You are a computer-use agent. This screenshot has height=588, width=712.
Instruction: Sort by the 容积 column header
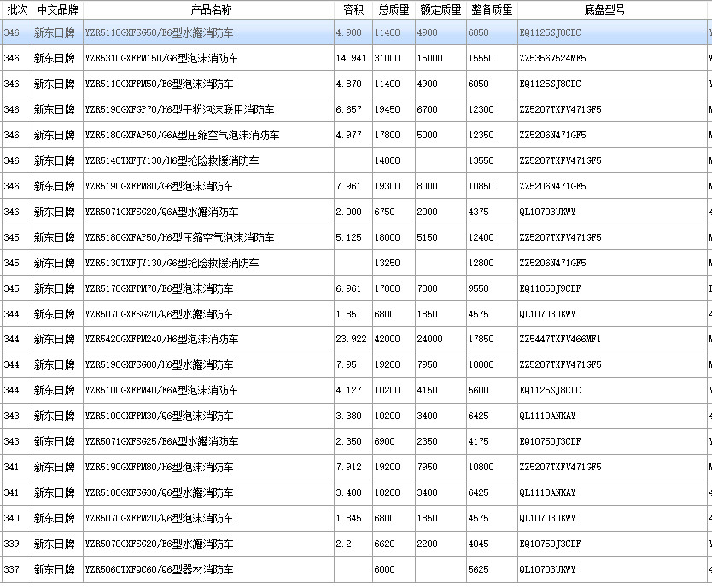(353, 9)
